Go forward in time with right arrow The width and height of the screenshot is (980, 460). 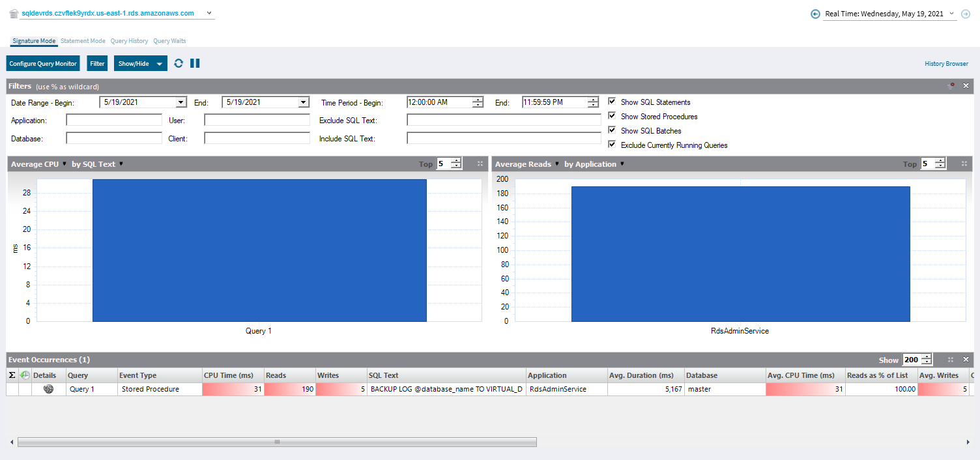966,14
